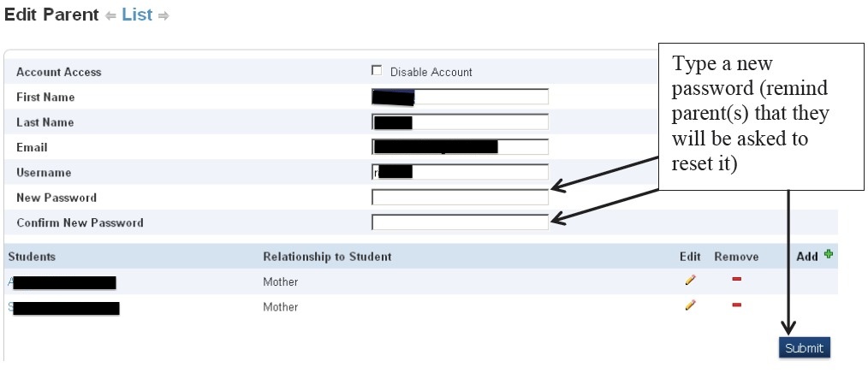Viewport: 868px width, 373px height.
Task: Click the Relationship to Student column header
Action: pos(327,257)
